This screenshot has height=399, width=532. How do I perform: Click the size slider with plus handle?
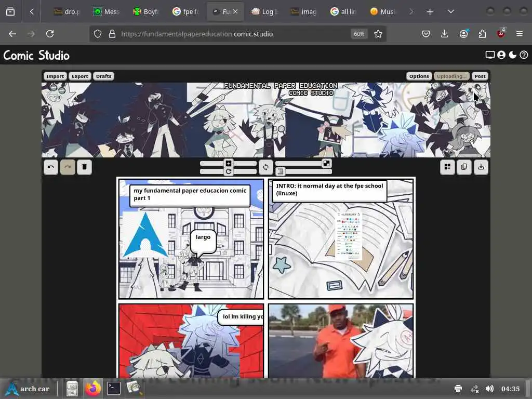(228, 164)
